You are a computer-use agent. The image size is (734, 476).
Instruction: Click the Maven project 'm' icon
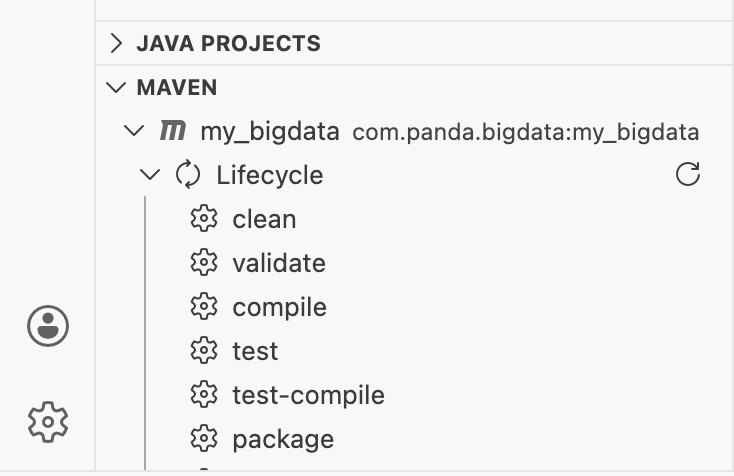pos(173,131)
